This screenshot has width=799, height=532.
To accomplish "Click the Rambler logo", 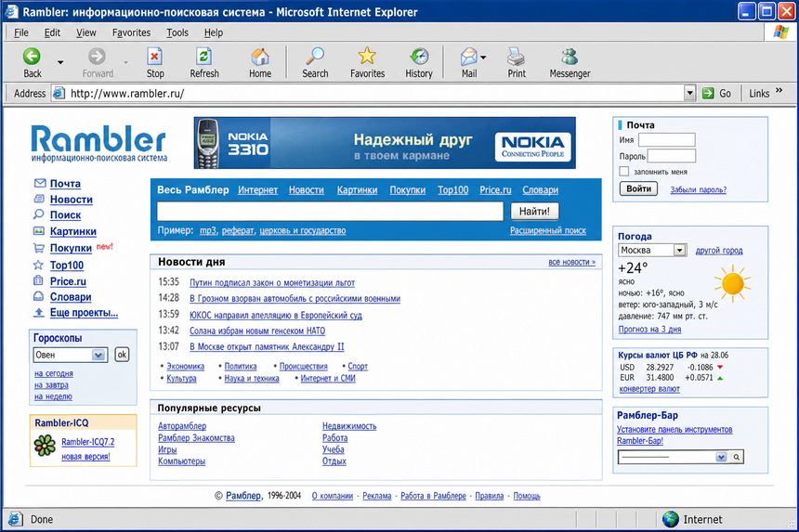I will 98,144.
